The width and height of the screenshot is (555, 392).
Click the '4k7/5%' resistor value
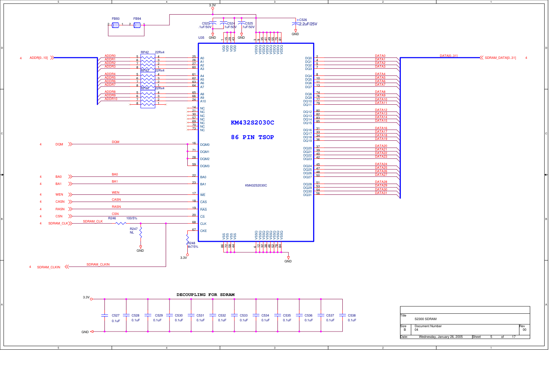[x=193, y=247]
